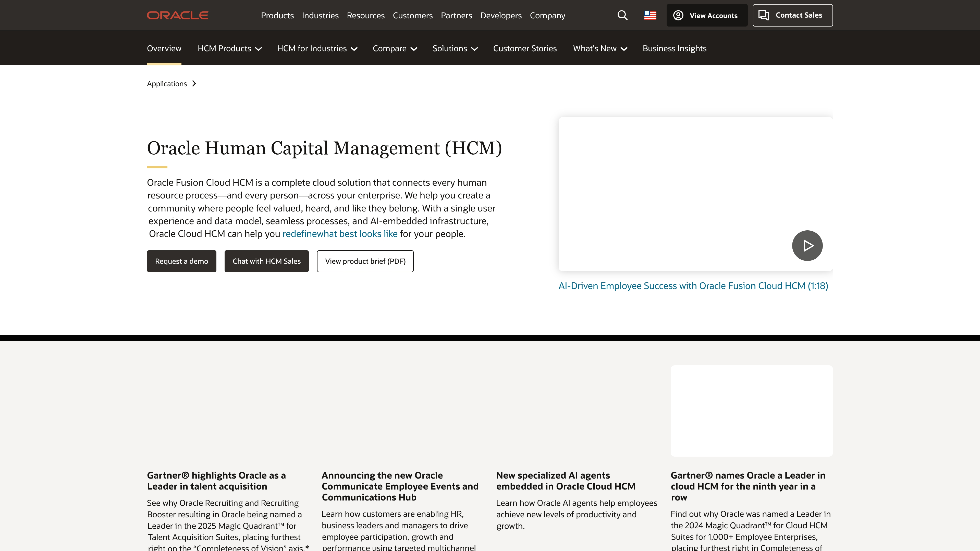The width and height of the screenshot is (980, 551).
Task: Select the Overview tab
Action: pos(164,48)
